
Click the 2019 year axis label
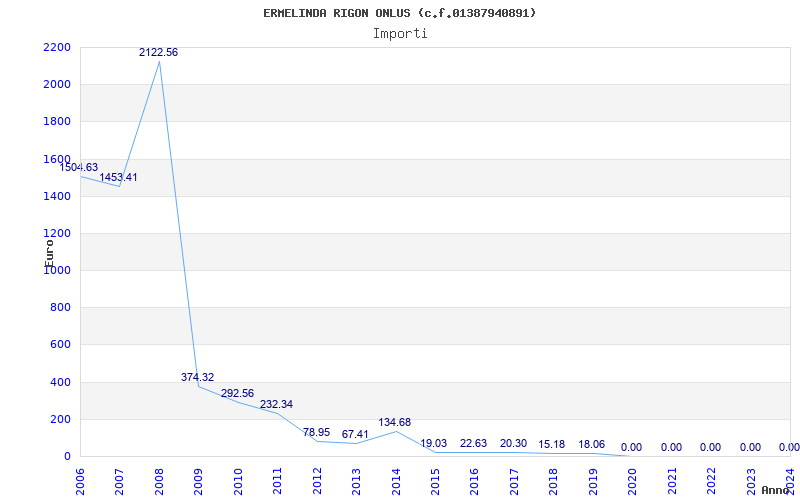pyautogui.click(x=593, y=481)
